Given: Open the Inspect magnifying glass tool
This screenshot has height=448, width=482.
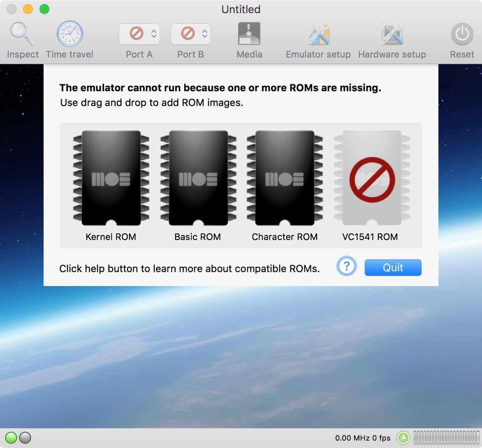Looking at the screenshot, I should point(22,34).
